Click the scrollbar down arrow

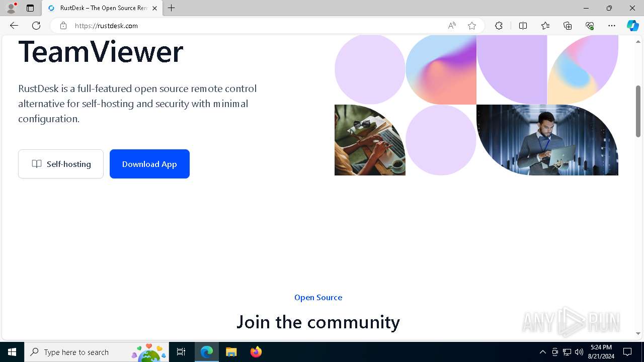[x=638, y=333]
